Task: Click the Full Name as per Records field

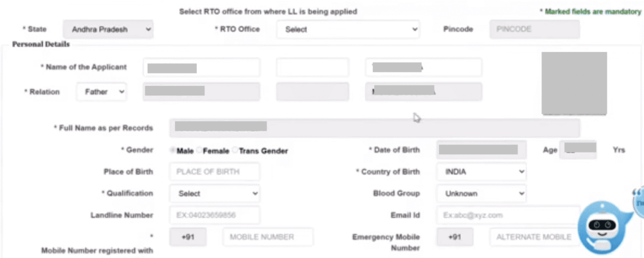Action: [x=374, y=127]
